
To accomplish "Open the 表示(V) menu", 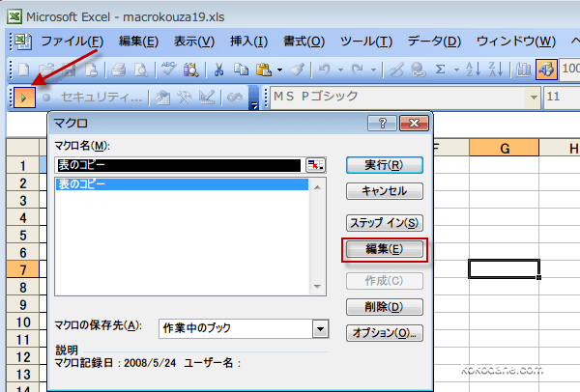I will [x=194, y=41].
